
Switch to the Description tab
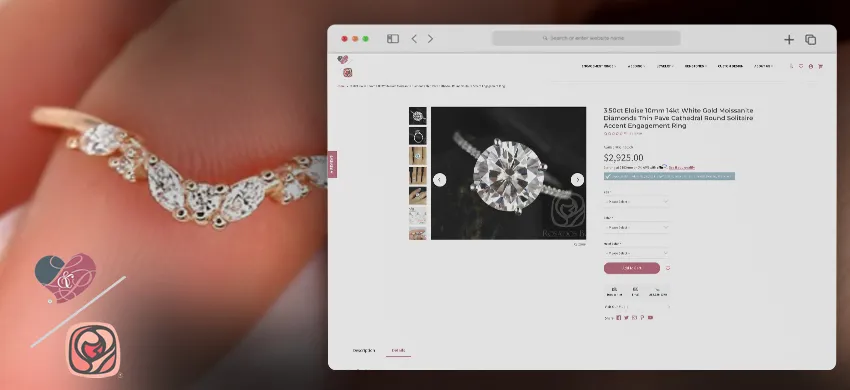(363, 350)
